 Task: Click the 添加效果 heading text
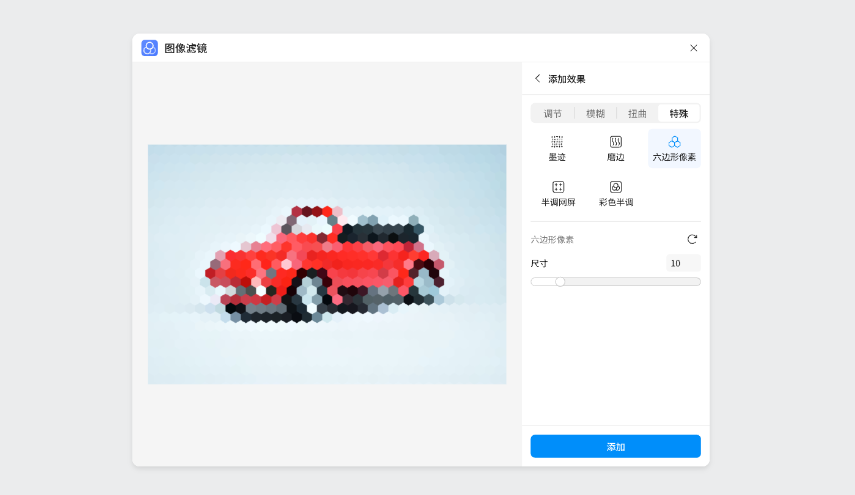click(x=567, y=79)
